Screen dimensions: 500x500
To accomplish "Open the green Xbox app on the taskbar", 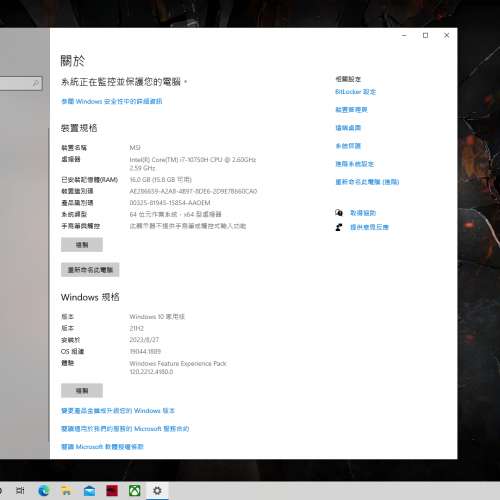I will pos(135,491).
